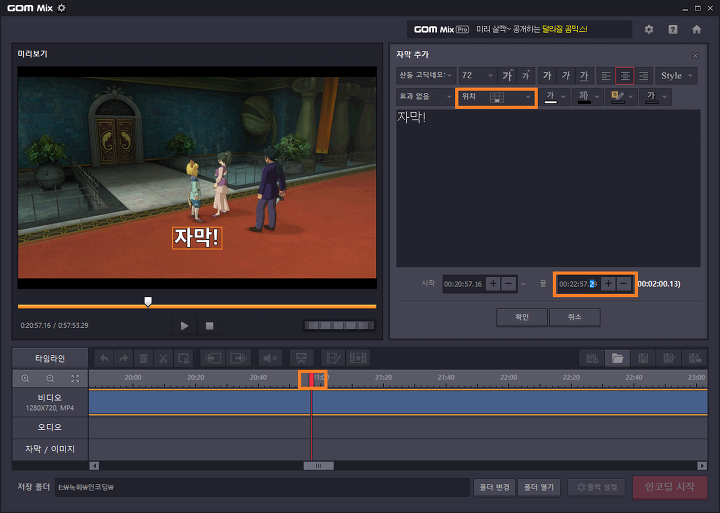Zoom out the timeline
The width and height of the screenshot is (720, 513).
tap(50, 378)
